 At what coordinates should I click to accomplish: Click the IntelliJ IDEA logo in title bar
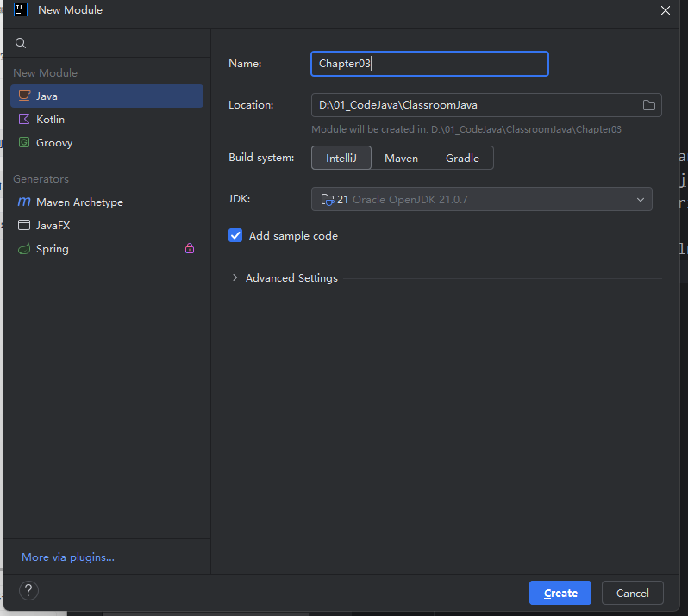[x=21, y=9]
